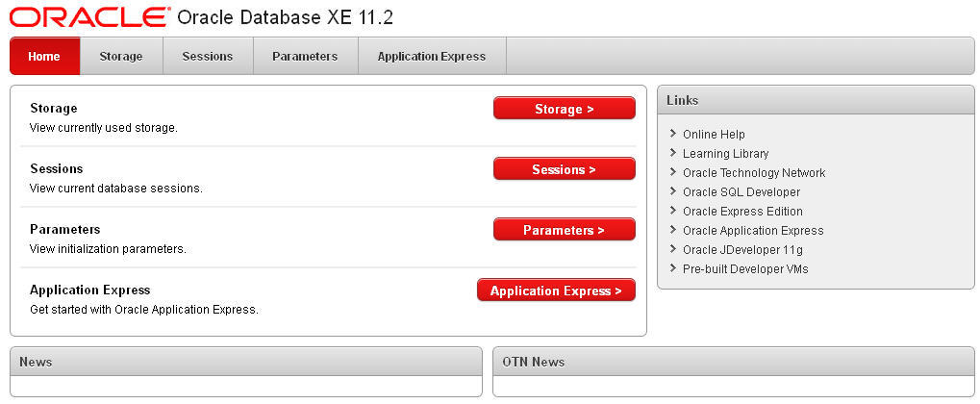Viewport: 980px width, 404px height.
Task: Switch to the Storage tab
Action: click(x=121, y=56)
